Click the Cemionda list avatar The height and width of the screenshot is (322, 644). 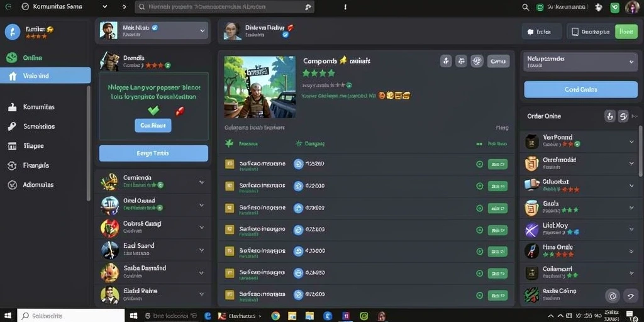tap(109, 182)
